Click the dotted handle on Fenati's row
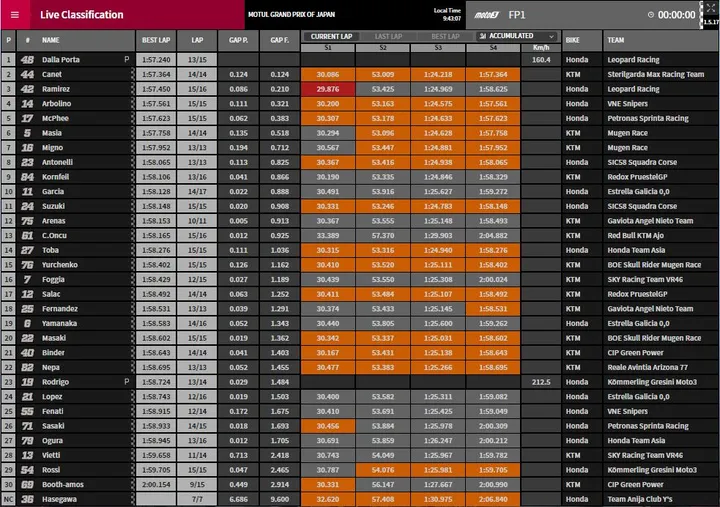720x507 pixels. tap(133, 411)
